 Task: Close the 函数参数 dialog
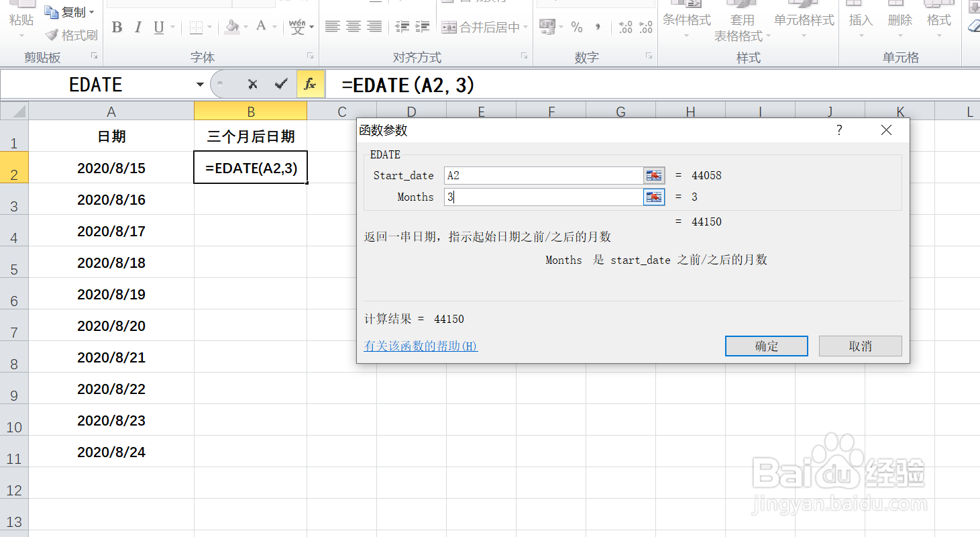click(x=886, y=131)
